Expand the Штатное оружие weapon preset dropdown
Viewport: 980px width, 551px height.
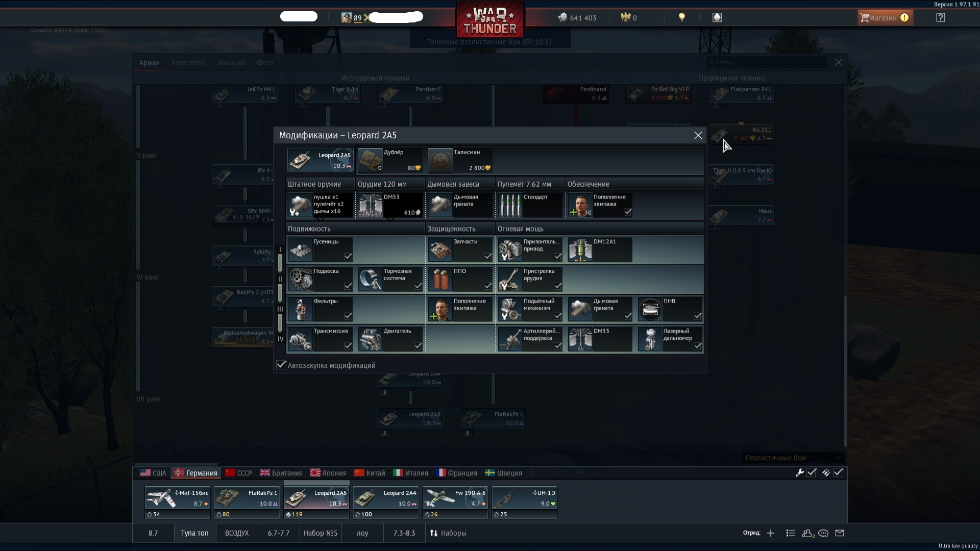click(x=321, y=219)
